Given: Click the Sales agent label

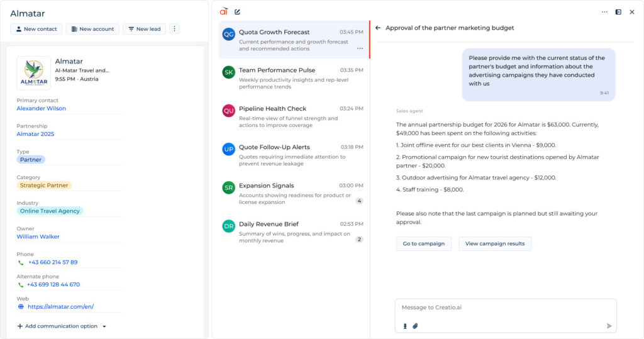Looking at the screenshot, I should click(409, 111).
